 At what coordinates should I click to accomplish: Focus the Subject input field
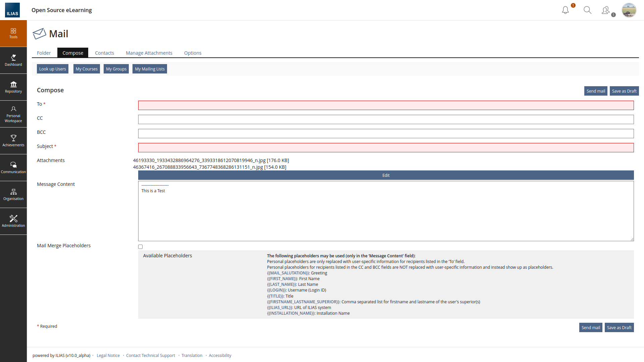click(x=386, y=148)
